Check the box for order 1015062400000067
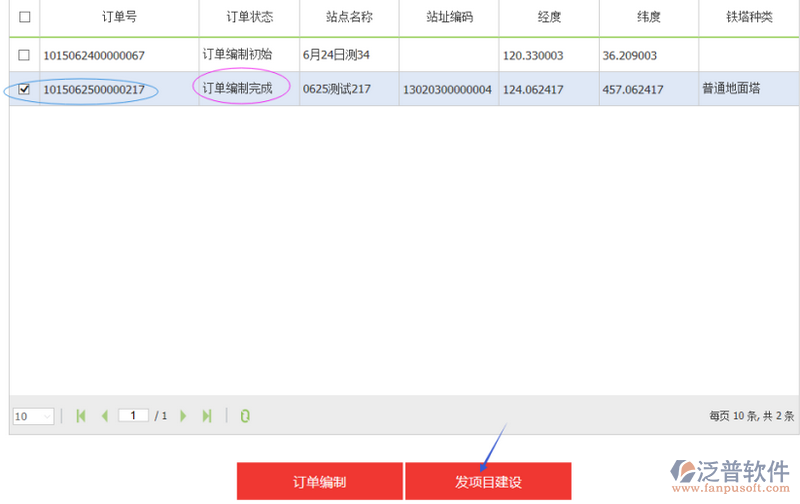This screenshot has height=504, width=800. pos(25,55)
